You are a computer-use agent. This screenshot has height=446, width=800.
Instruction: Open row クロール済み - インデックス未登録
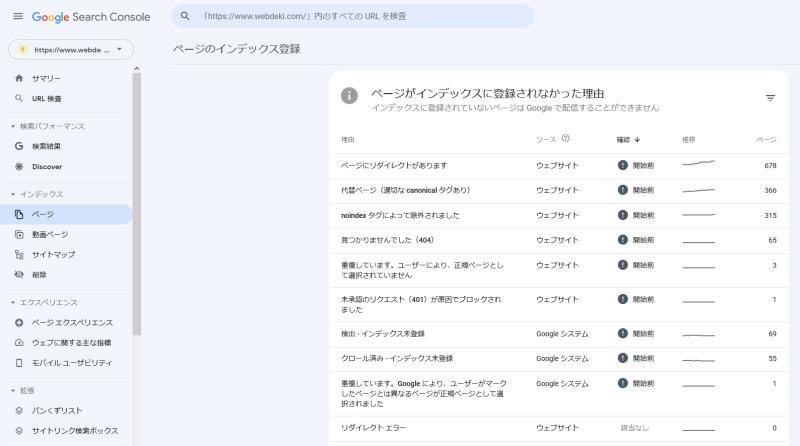click(x=559, y=359)
